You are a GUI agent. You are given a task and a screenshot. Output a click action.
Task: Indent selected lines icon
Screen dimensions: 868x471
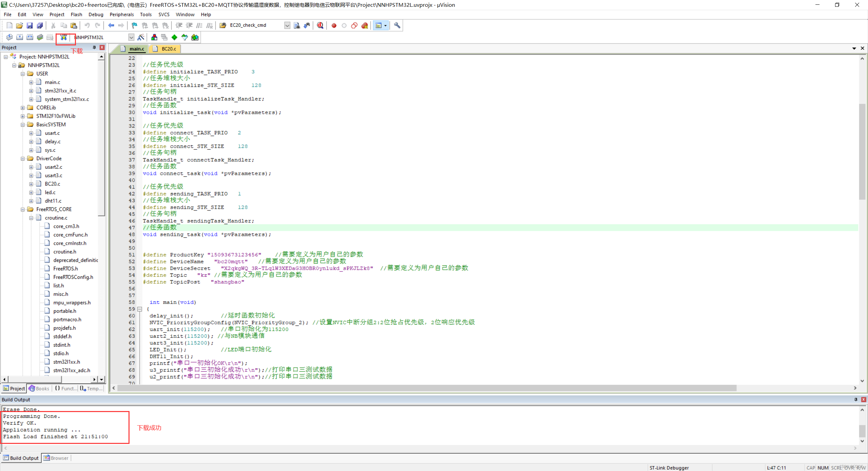tap(179, 25)
